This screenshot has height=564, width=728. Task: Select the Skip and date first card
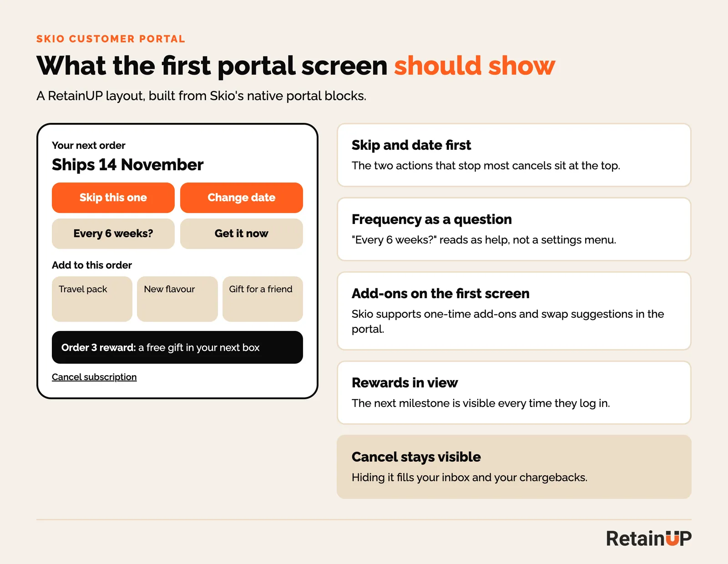click(514, 155)
